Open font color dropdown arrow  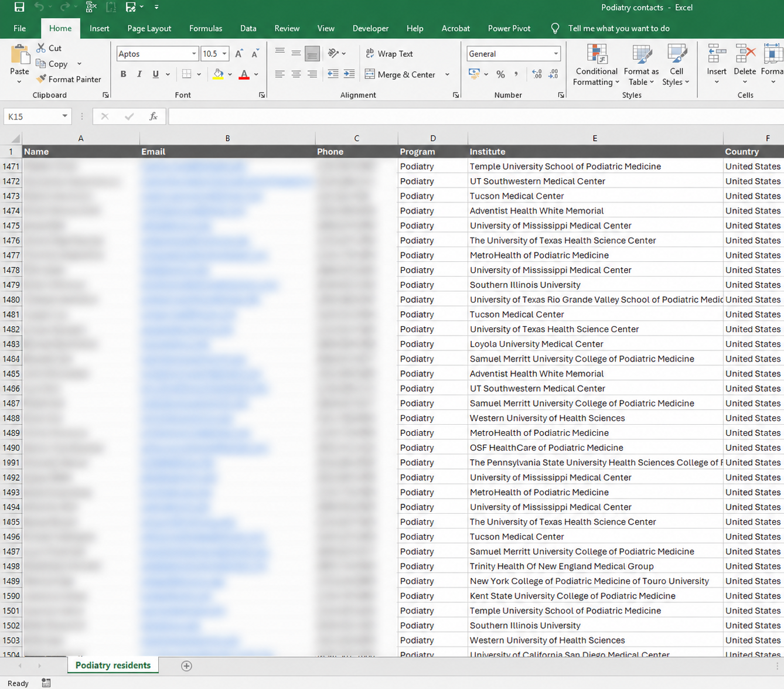pos(256,74)
